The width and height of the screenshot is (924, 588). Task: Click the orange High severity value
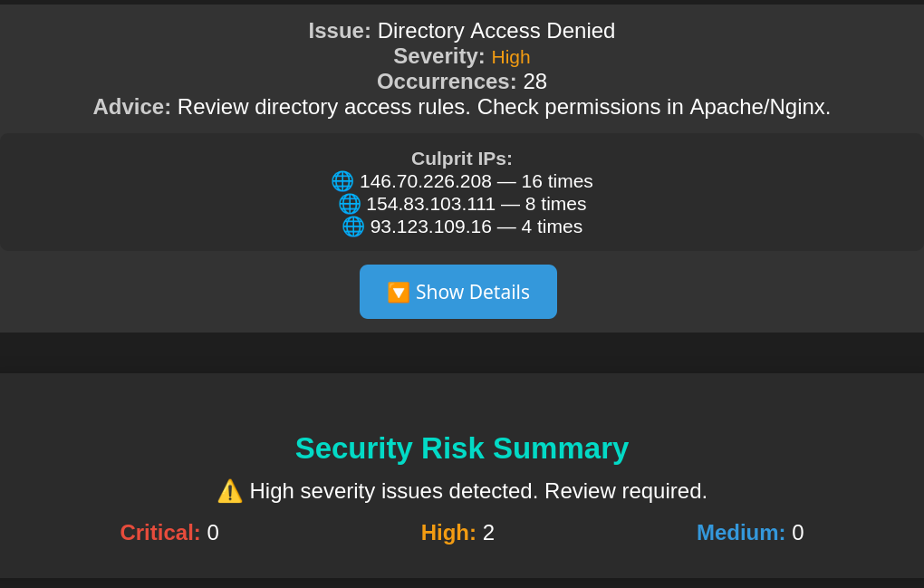coord(511,57)
